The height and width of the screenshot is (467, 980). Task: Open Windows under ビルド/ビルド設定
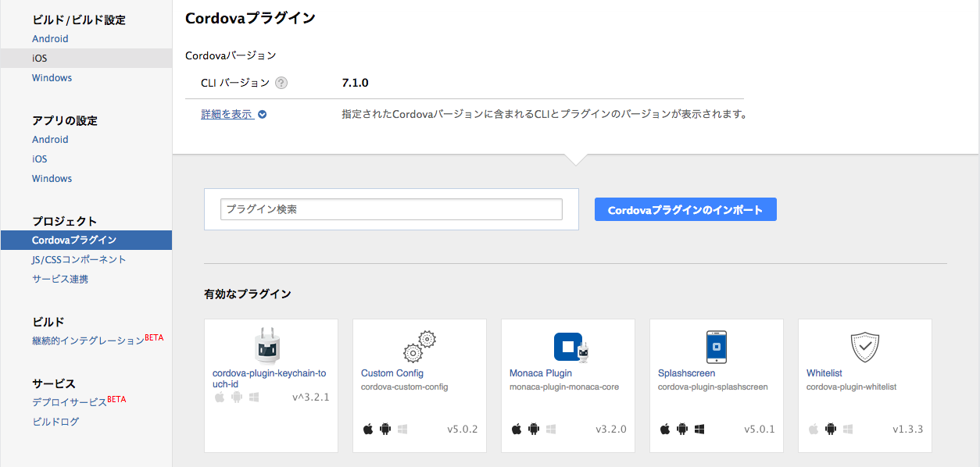(x=52, y=77)
